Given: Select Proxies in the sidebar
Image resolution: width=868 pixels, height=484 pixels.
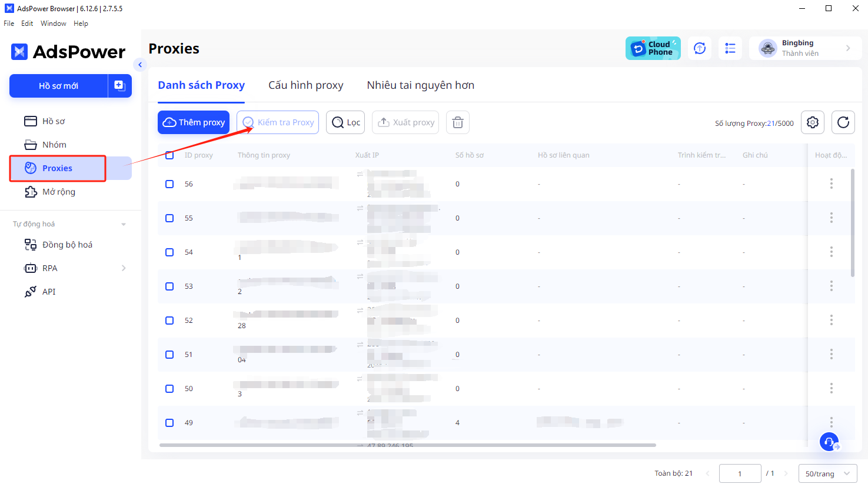Looking at the screenshot, I should click(x=71, y=168).
